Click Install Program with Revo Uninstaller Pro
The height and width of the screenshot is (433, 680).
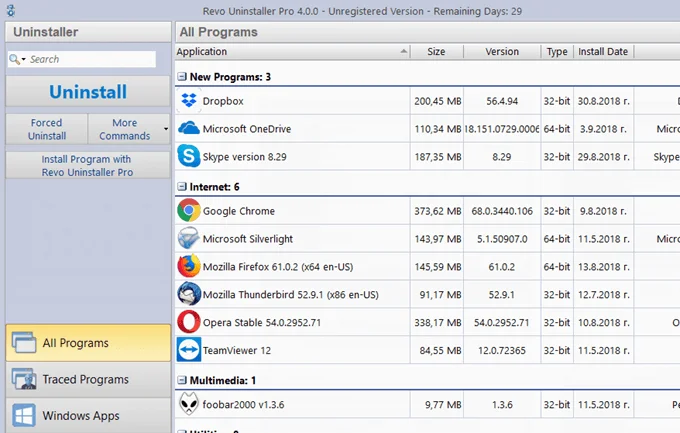(86, 166)
